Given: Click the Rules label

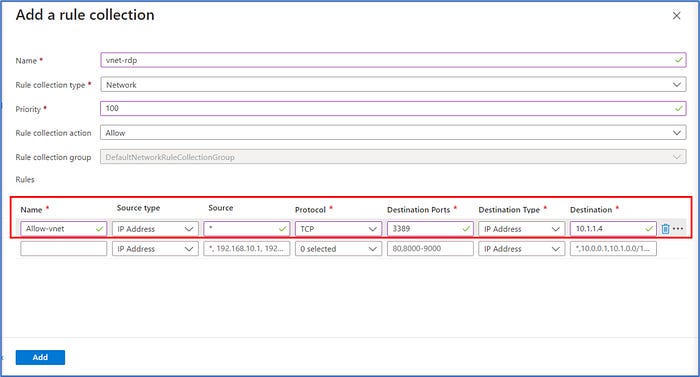Looking at the screenshot, I should tap(25, 180).
